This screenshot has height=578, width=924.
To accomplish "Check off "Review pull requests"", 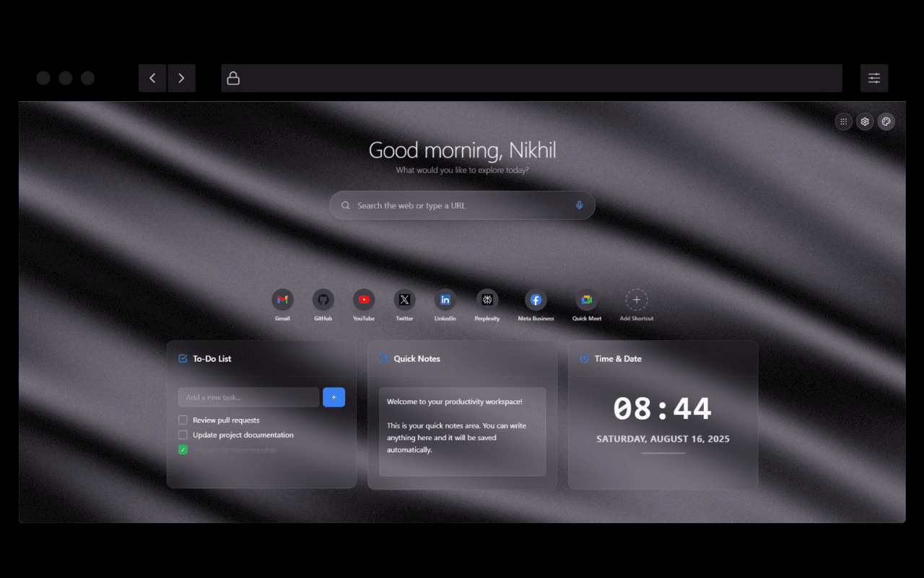I will 183,420.
